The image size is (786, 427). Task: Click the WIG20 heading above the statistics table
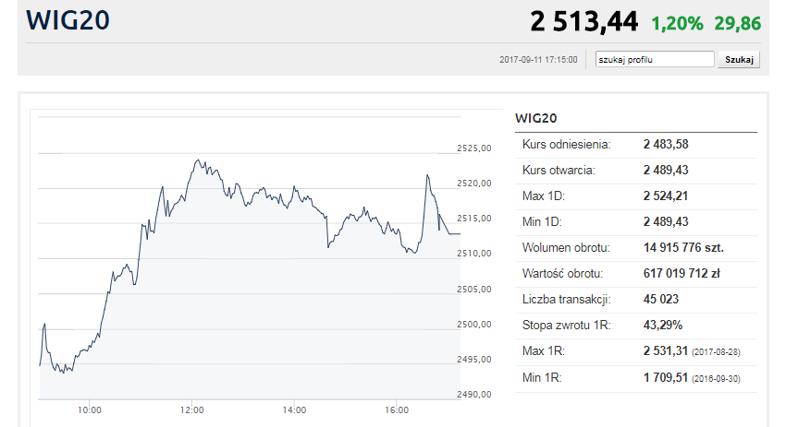coord(536,118)
